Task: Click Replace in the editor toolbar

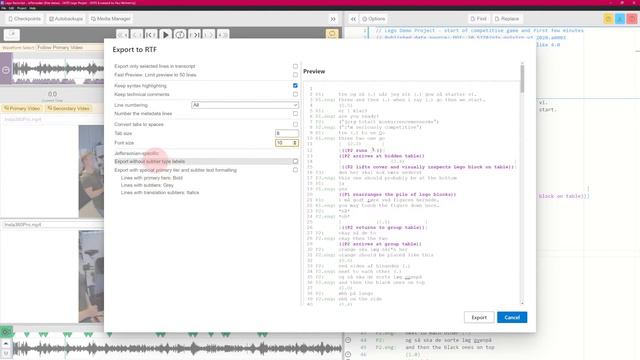Action: tap(507, 19)
